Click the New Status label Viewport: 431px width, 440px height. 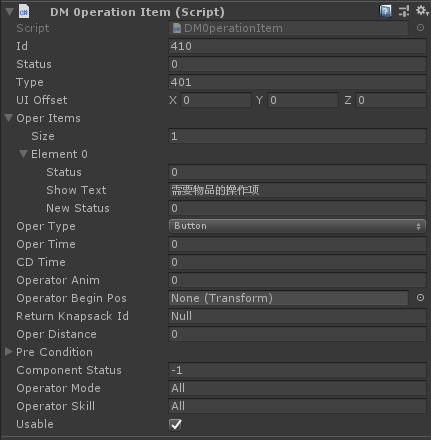click(78, 208)
